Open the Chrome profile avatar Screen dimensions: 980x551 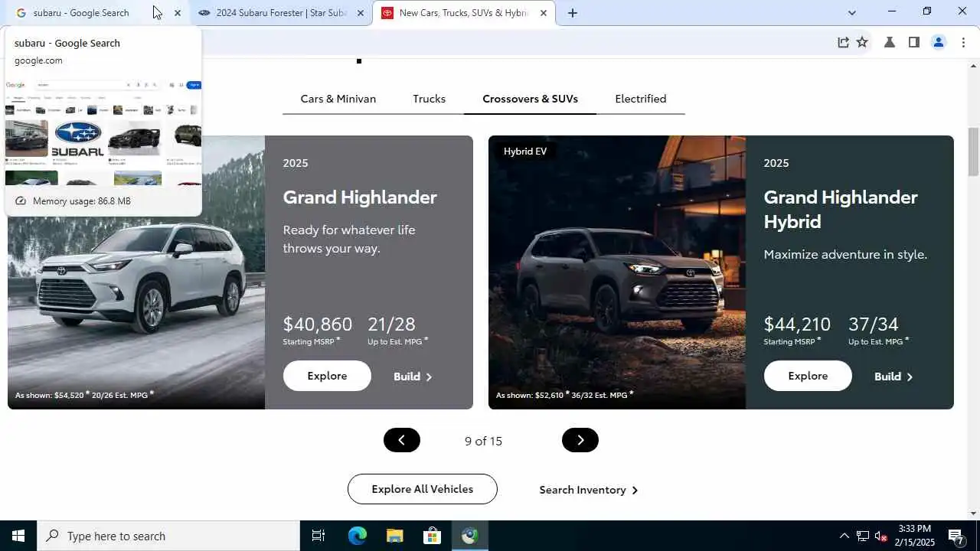(939, 42)
